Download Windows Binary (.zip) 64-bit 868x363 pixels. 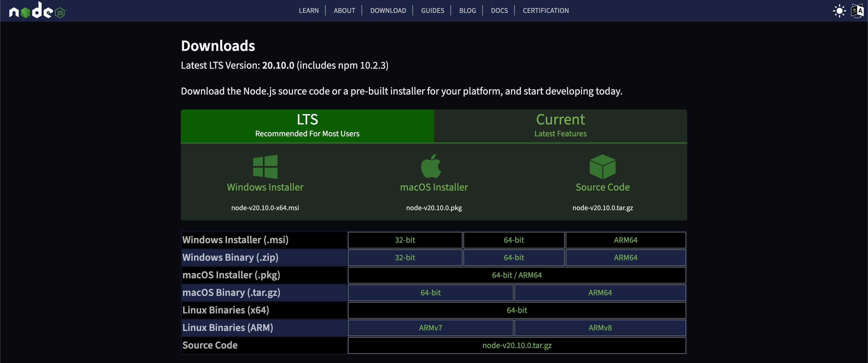(x=514, y=258)
